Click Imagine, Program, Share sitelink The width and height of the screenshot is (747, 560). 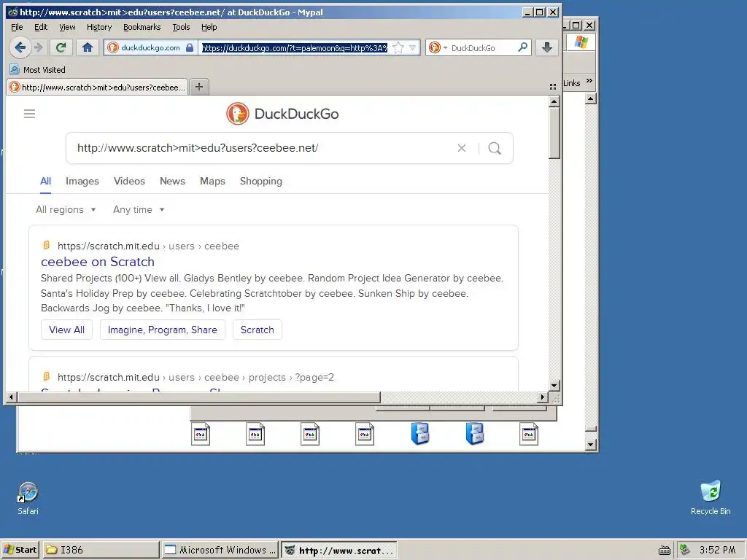point(163,330)
